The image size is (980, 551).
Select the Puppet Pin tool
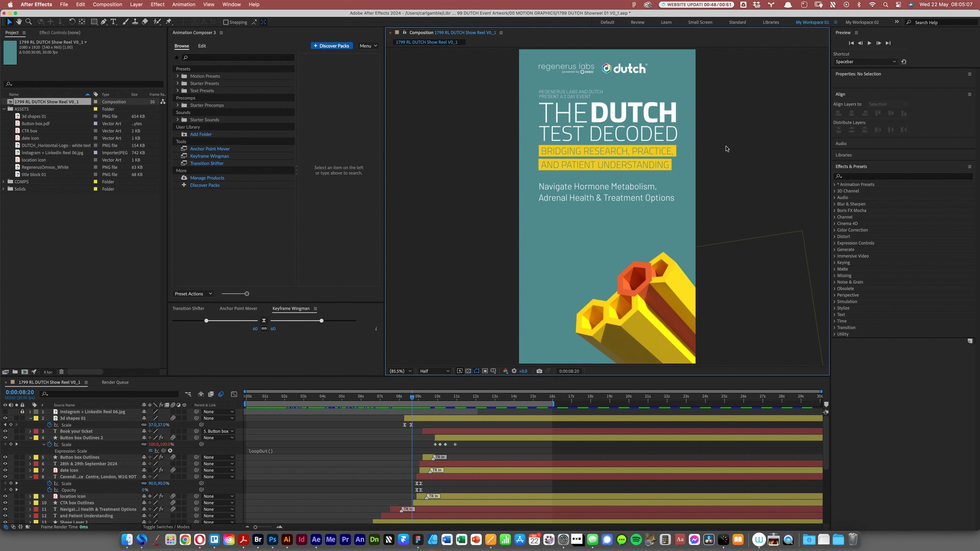[x=168, y=22]
